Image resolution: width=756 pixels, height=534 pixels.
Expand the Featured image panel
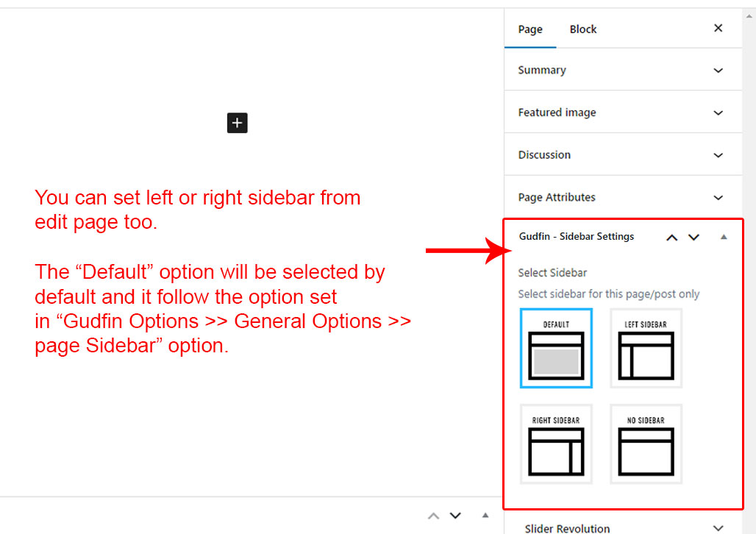622,113
